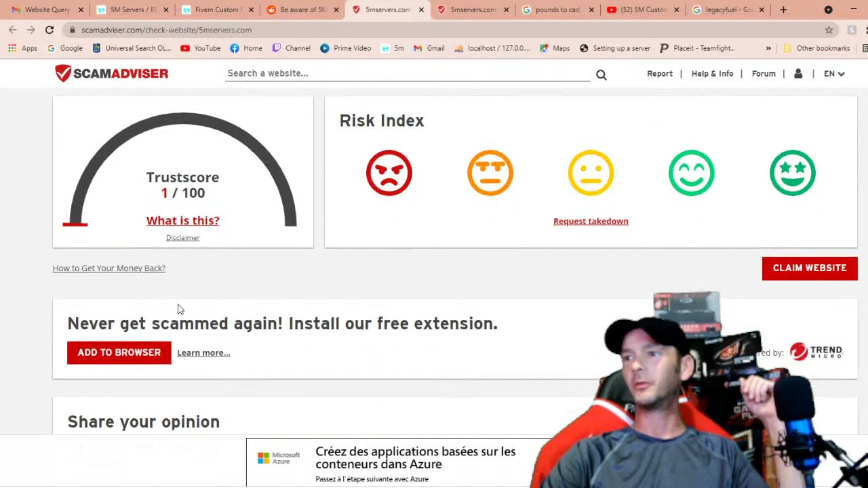Image resolution: width=868 pixels, height=488 pixels.
Task: Bookmark this page with the star icon
Action: coord(829,30)
